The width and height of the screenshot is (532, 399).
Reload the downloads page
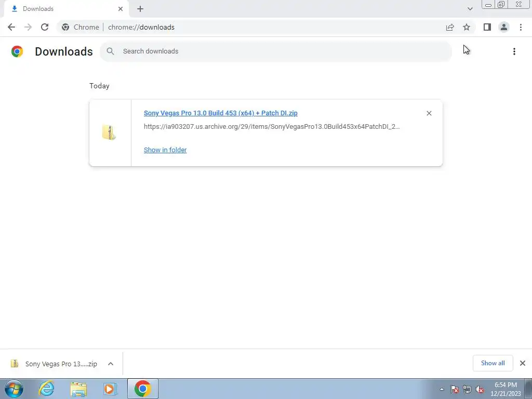tap(45, 27)
